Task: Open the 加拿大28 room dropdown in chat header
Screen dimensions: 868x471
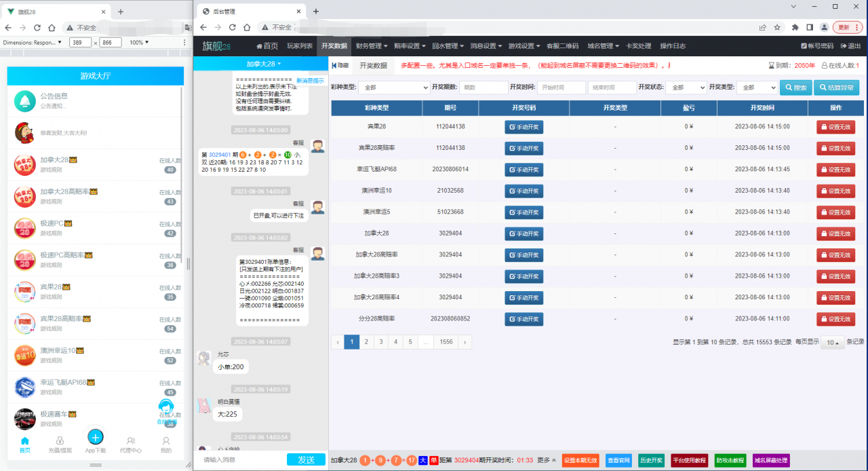Action: point(264,64)
